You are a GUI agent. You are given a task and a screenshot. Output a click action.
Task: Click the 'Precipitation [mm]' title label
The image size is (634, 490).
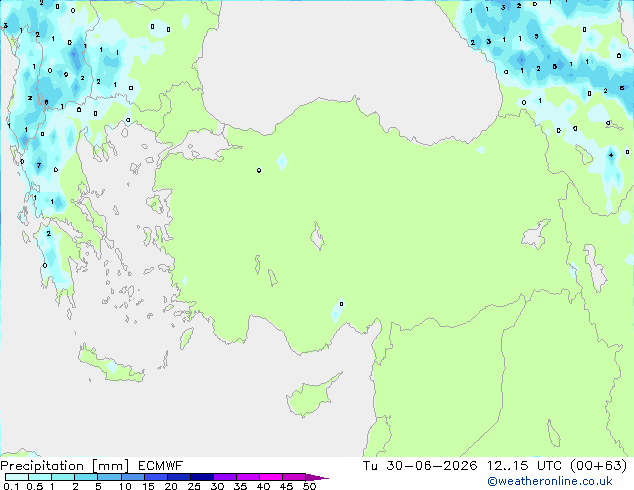(65, 466)
